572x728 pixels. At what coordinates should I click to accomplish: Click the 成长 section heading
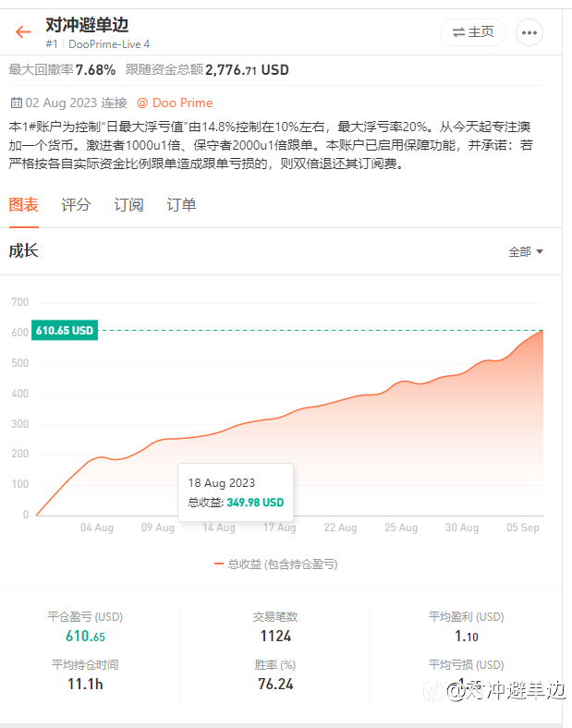(x=24, y=250)
